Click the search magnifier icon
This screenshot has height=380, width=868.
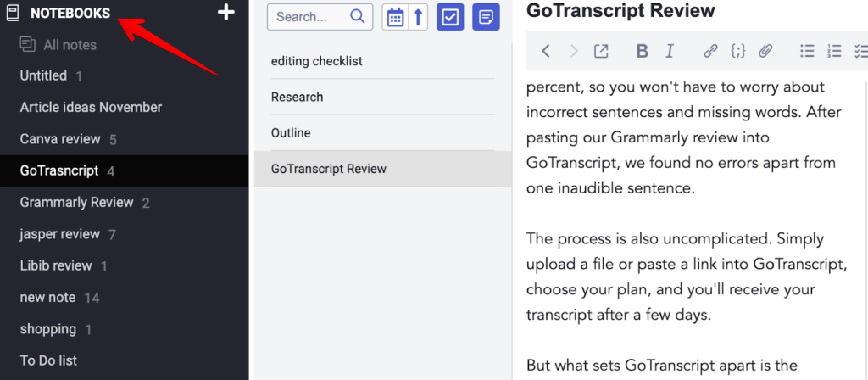tap(358, 17)
